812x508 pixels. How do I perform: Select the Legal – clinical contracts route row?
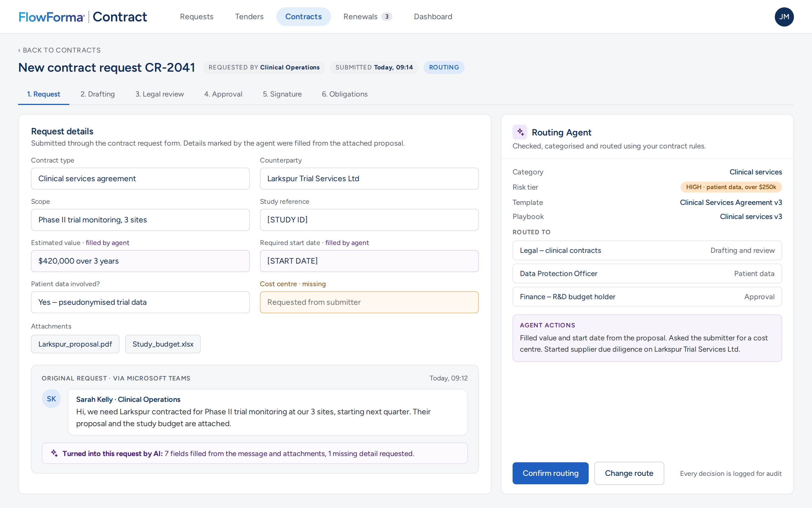pos(647,250)
